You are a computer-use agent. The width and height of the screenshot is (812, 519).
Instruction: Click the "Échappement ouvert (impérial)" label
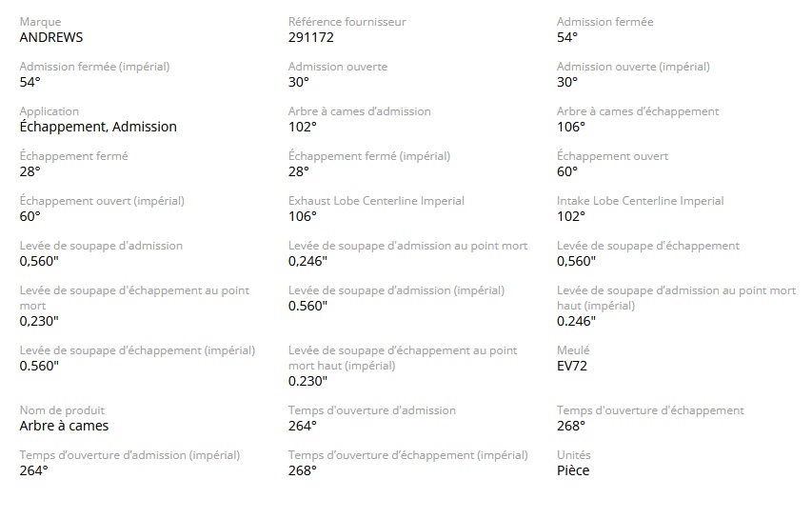(x=102, y=201)
